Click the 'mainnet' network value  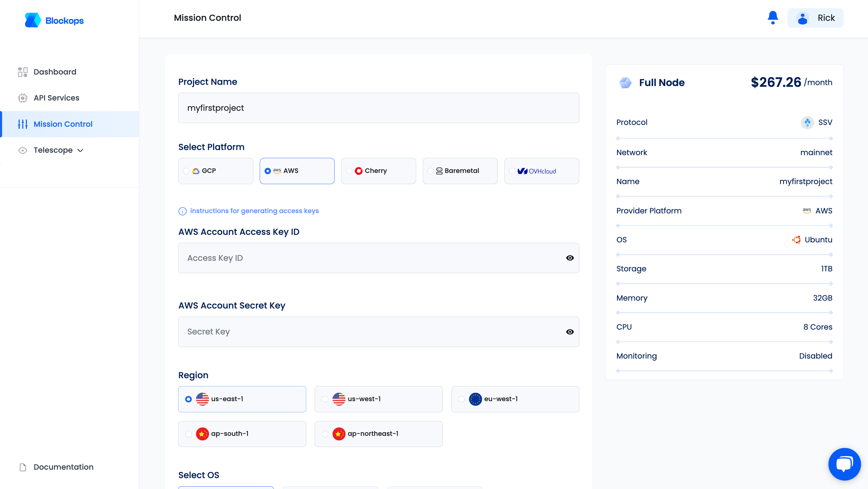(x=816, y=152)
